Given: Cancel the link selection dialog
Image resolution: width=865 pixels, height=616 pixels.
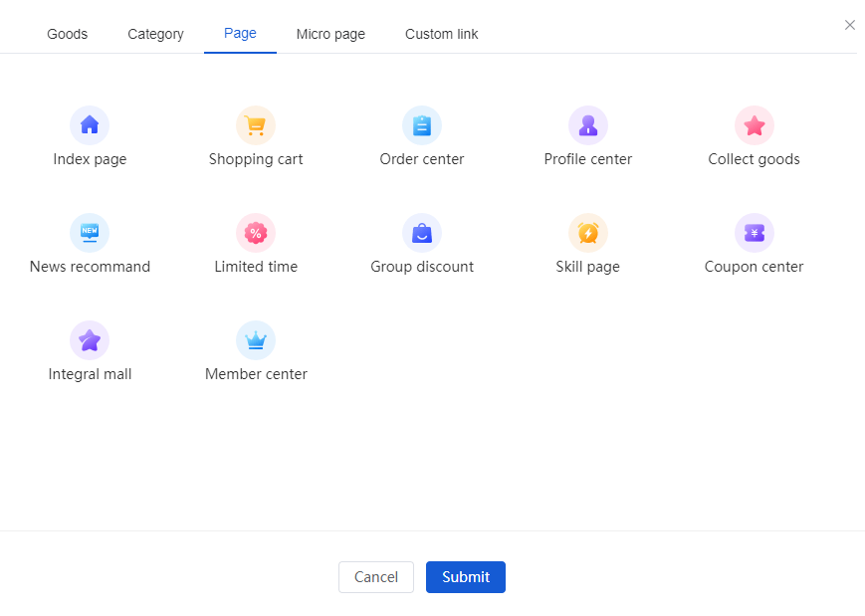Looking at the screenshot, I should (375, 577).
